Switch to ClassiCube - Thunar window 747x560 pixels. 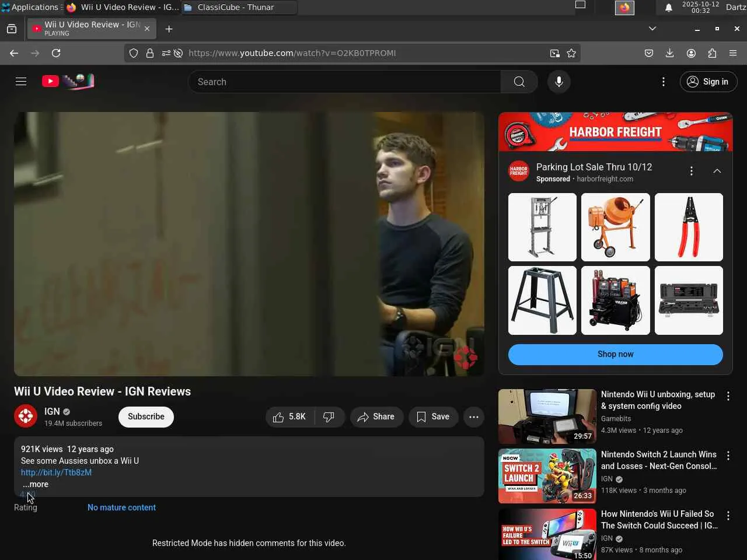pos(239,8)
